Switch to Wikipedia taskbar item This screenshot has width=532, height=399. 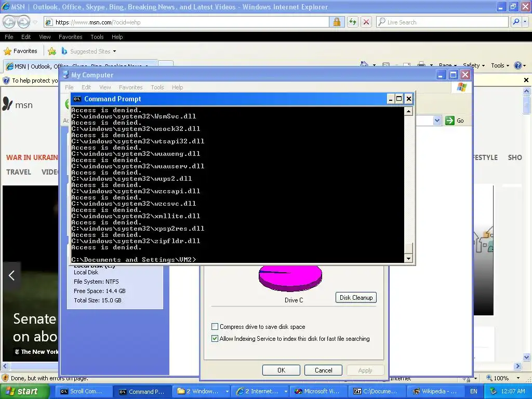click(436, 391)
